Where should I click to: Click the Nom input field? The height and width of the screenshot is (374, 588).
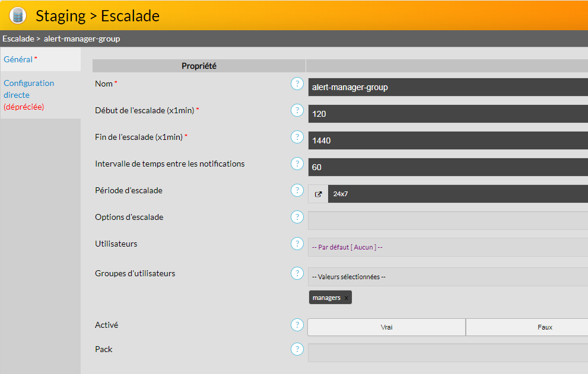tap(447, 87)
